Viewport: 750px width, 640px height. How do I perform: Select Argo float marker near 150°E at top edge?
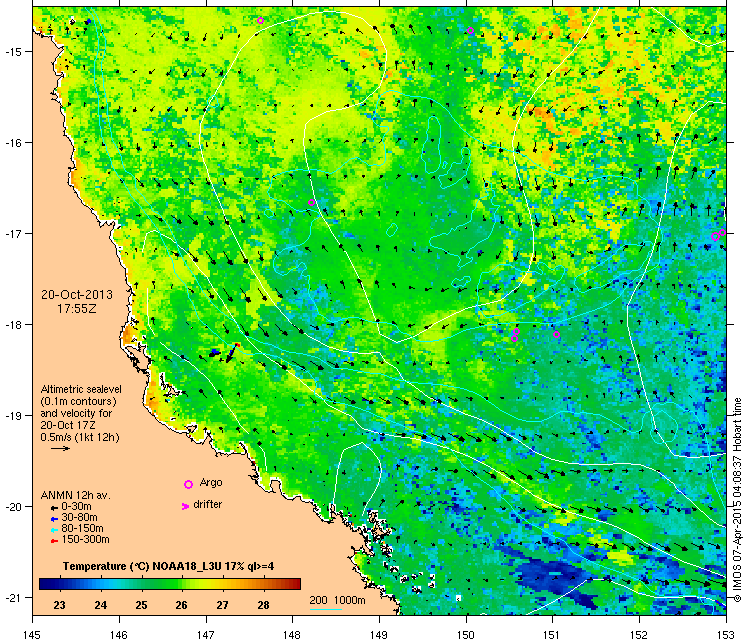click(471, 31)
